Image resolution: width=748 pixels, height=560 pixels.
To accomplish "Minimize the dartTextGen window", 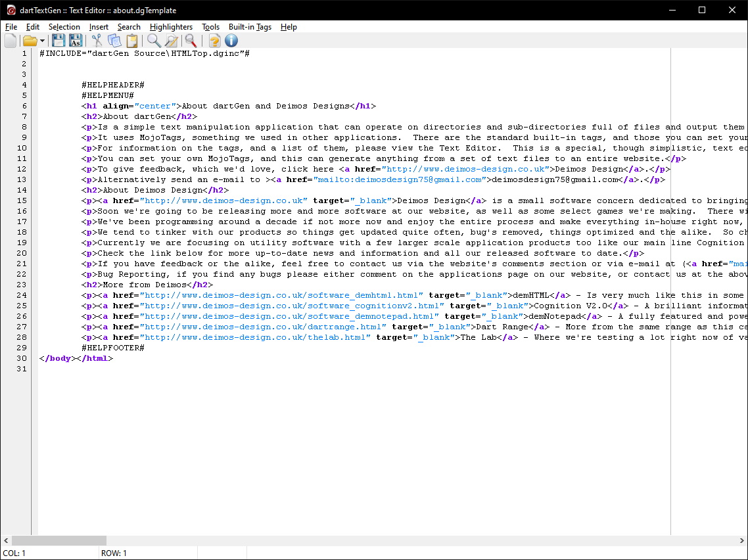I will pyautogui.click(x=672, y=10).
